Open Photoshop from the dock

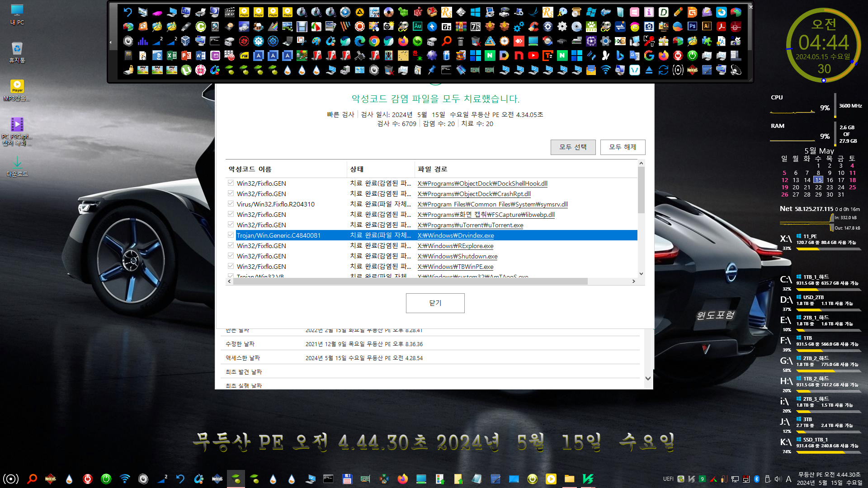692,27
